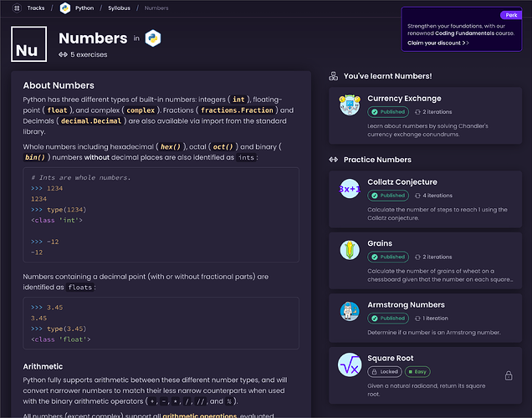Click Published badge on Grains
Image resolution: width=532 pixels, height=418 pixels.
(388, 257)
